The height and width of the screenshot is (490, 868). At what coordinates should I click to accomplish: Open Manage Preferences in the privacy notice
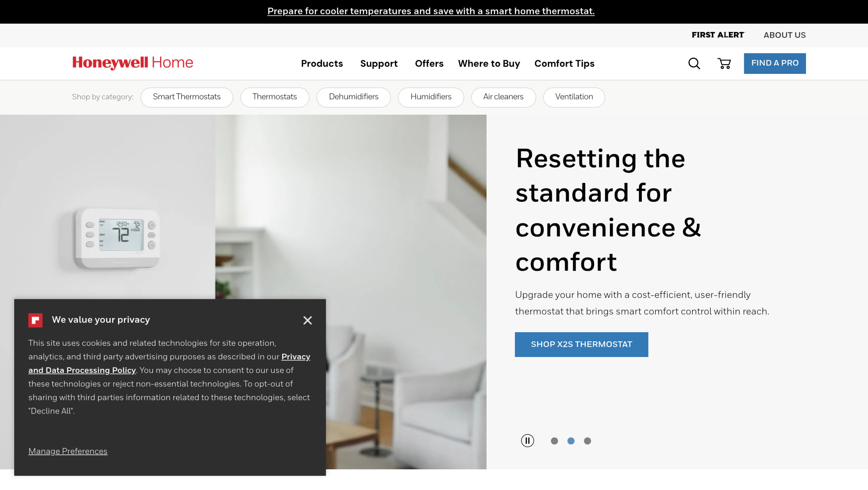point(68,451)
